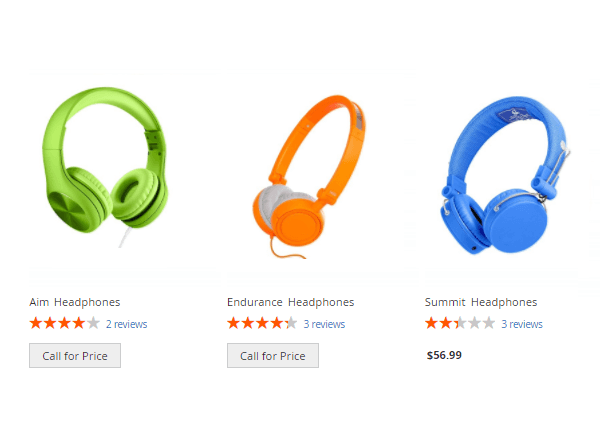Click Call for Price under Endurance Headphones
This screenshot has height=430, width=600.
273,356
